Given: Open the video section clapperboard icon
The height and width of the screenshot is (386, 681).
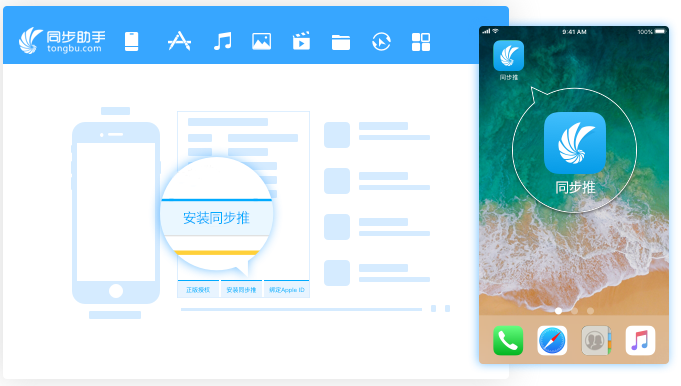Looking at the screenshot, I should (x=301, y=41).
